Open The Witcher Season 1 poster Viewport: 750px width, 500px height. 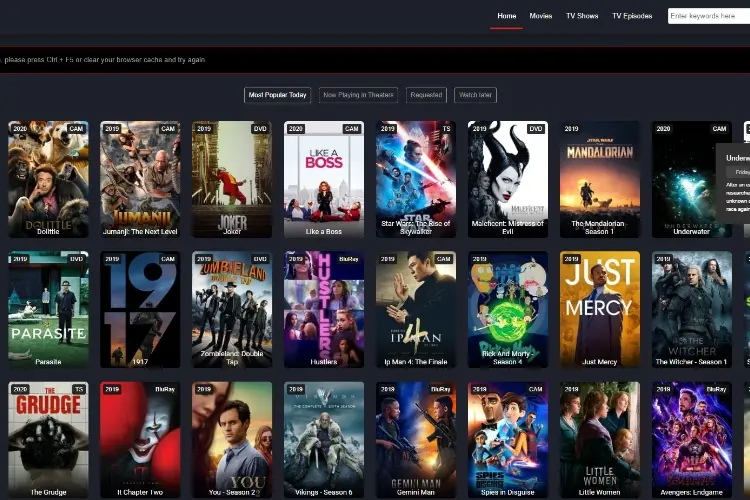point(692,310)
